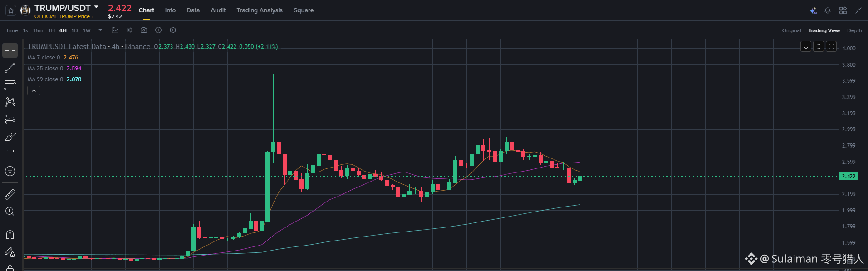This screenshot has height=271, width=868.
Task: Click the circled plus icon in chart toolbar
Action: (x=158, y=30)
